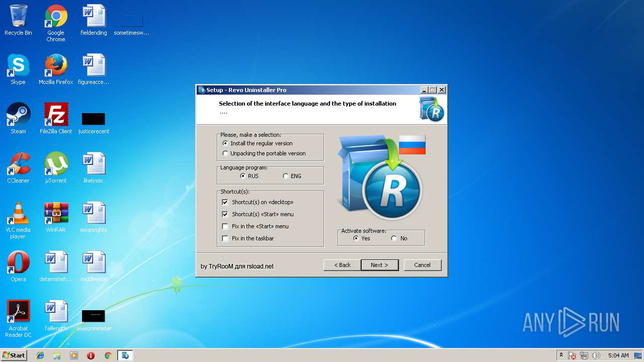Open the meanrights Word document

(94, 217)
